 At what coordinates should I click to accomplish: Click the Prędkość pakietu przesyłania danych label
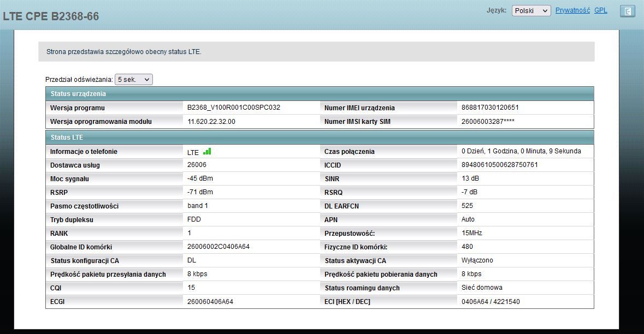click(x=108, y=274)
